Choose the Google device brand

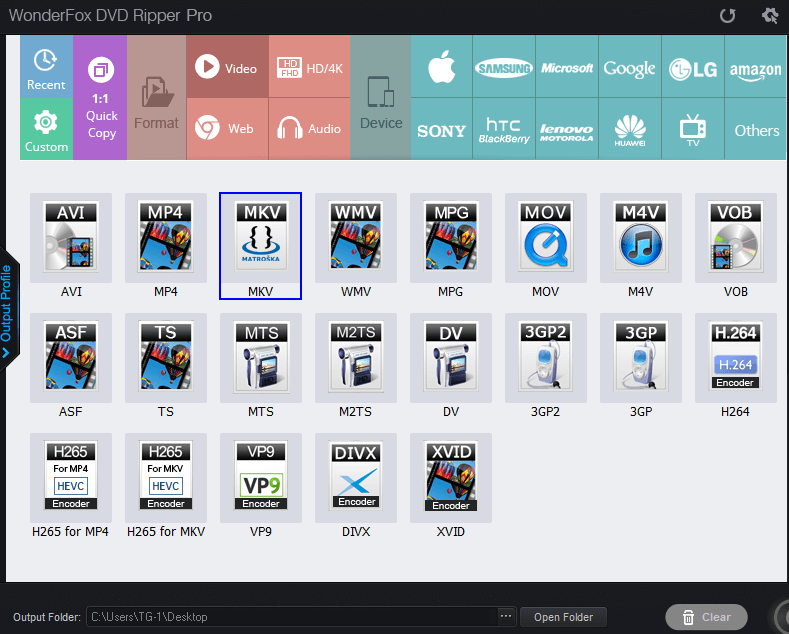[630, 66]
